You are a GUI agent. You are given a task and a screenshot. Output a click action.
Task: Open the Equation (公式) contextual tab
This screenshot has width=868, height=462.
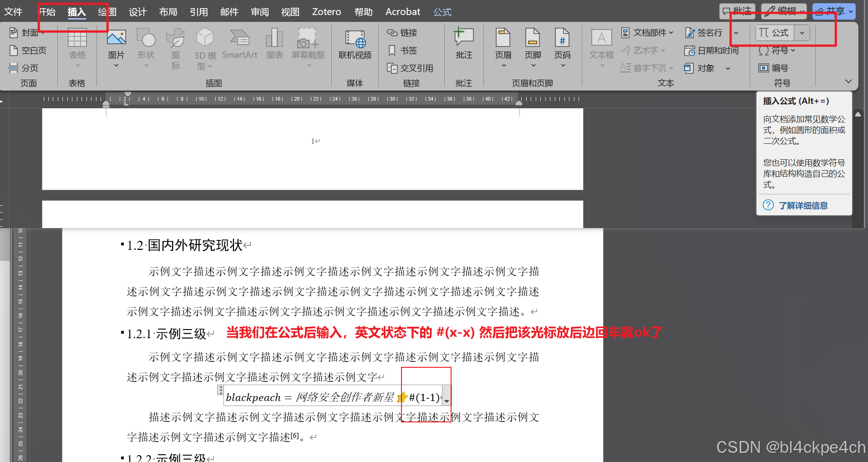(442, 12)
